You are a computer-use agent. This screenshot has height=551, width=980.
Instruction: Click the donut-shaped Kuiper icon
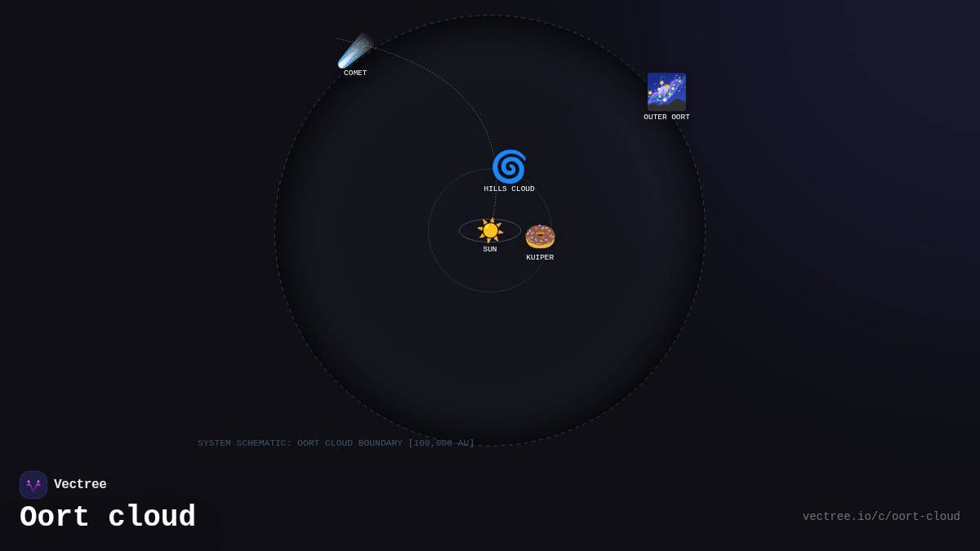540,238
